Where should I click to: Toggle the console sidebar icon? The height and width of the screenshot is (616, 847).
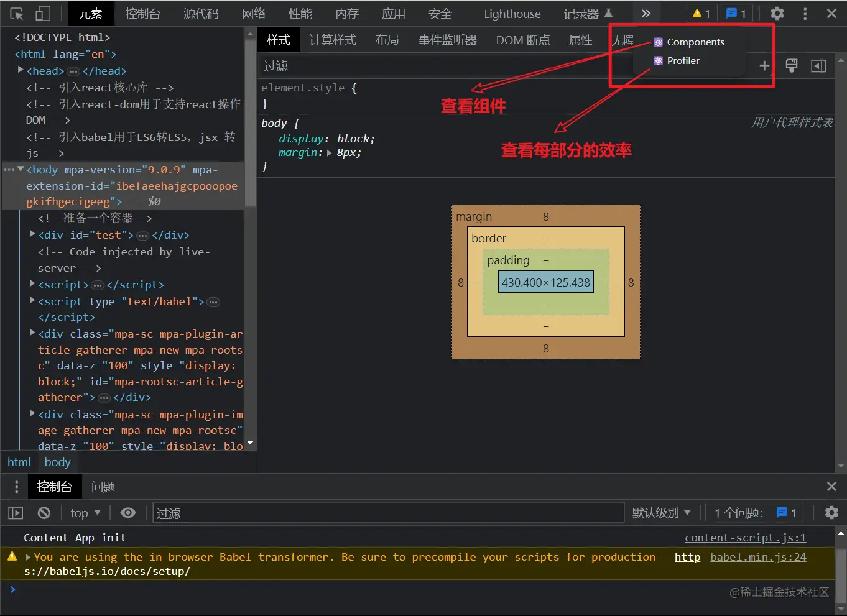16,513
